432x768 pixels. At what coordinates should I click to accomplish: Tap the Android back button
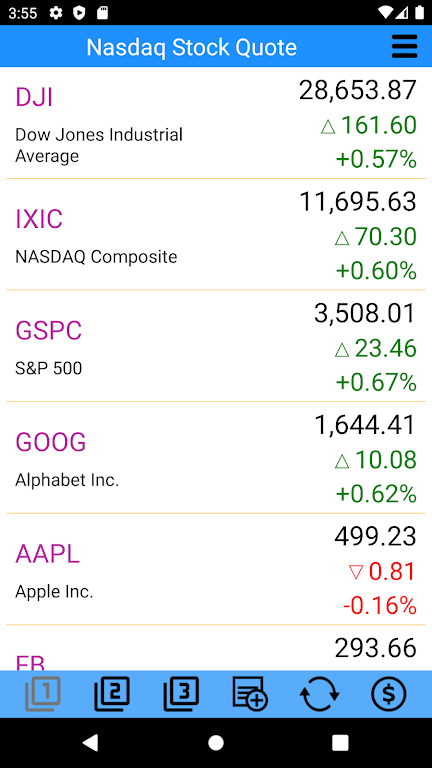pyautogui.click(x=91, y=743)
